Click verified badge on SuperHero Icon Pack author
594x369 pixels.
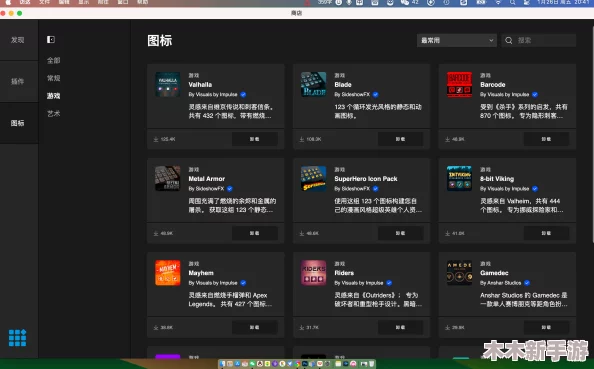coord(375,188)
